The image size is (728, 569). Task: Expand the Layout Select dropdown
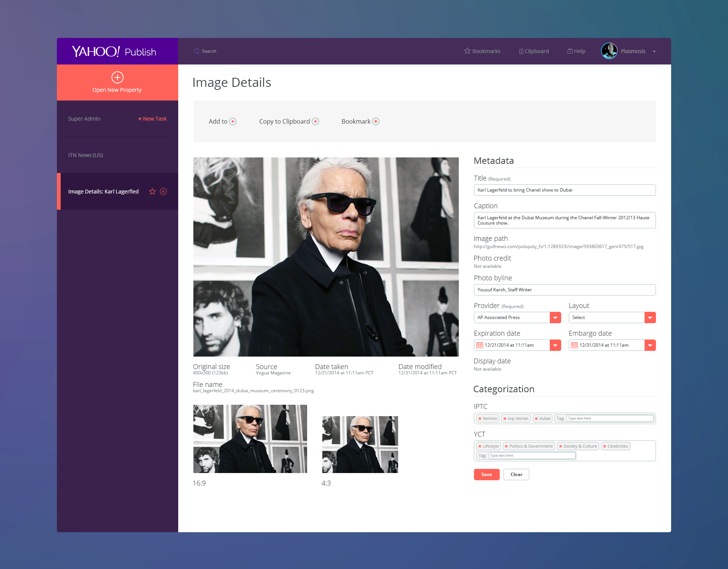pos(650,318)
